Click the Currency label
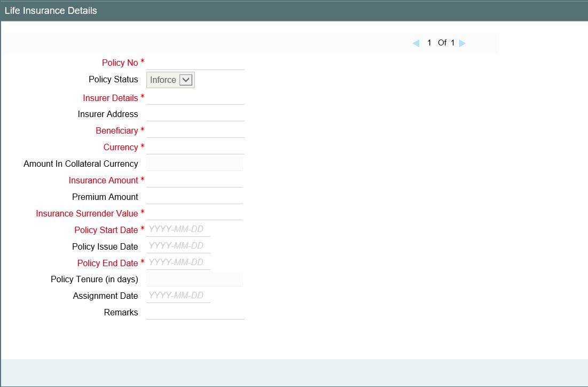 121,147
